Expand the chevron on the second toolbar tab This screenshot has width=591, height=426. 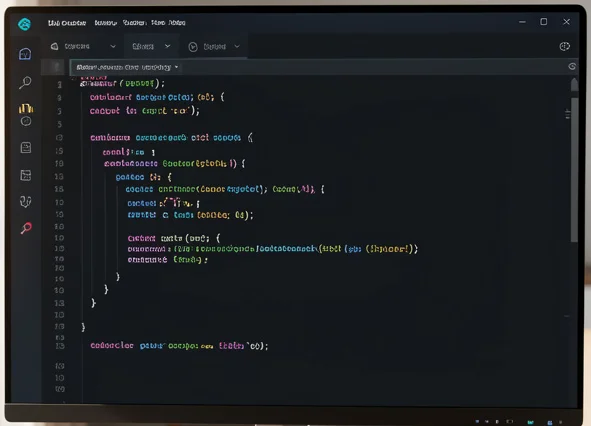[168, 46]
